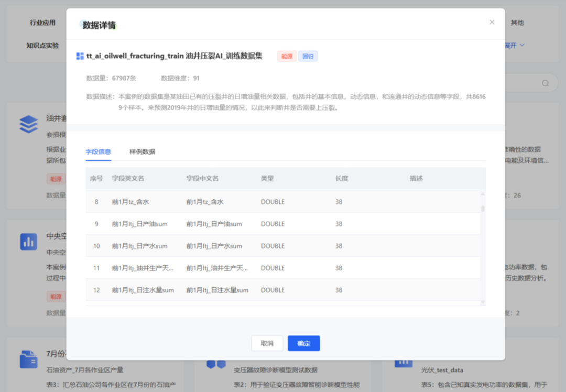Image resolution: width=566 pixels, height=392 pixels.
Task: Click the icon above 光伏_test_data
Action: (403, 362)
